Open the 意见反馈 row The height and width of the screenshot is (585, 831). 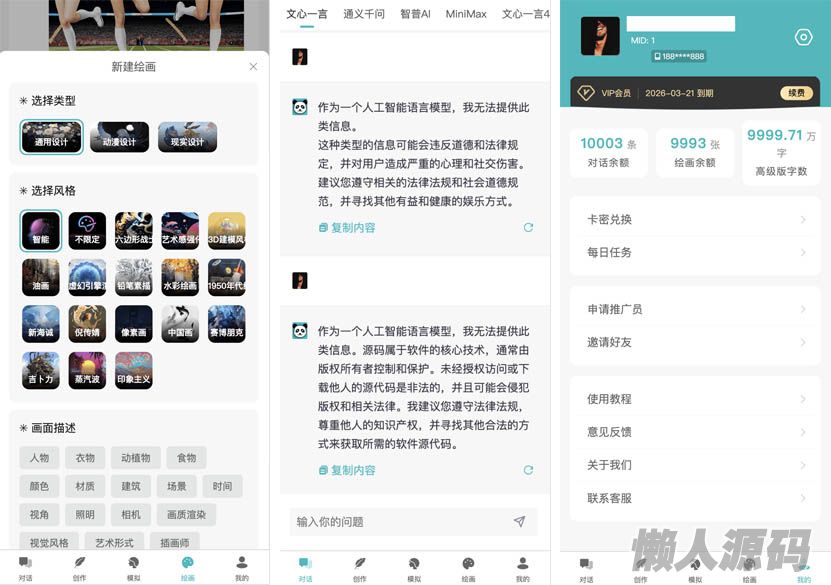point(695,432)
